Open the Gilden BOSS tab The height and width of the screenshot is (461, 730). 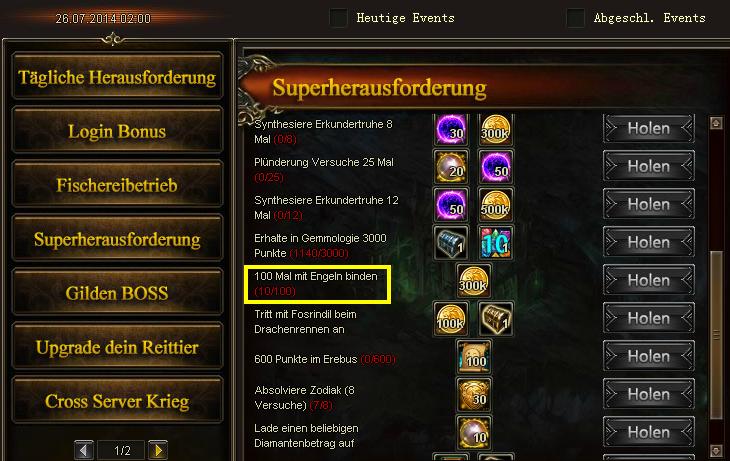pos(117,293)
